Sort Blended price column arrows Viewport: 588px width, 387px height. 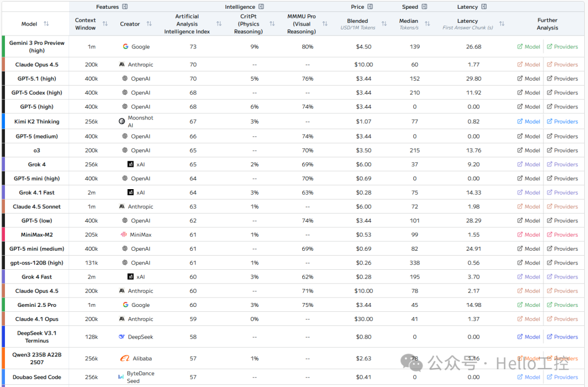pos(384,23)
